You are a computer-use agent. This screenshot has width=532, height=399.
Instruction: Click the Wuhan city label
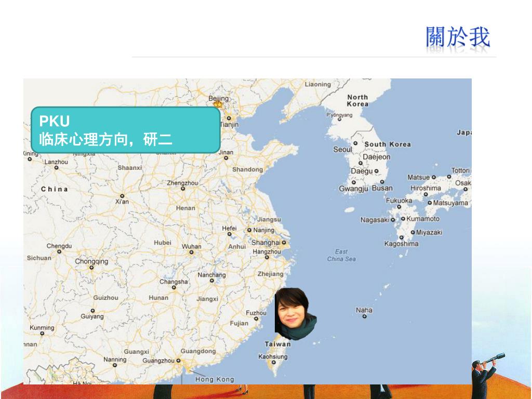click(191, 246)
